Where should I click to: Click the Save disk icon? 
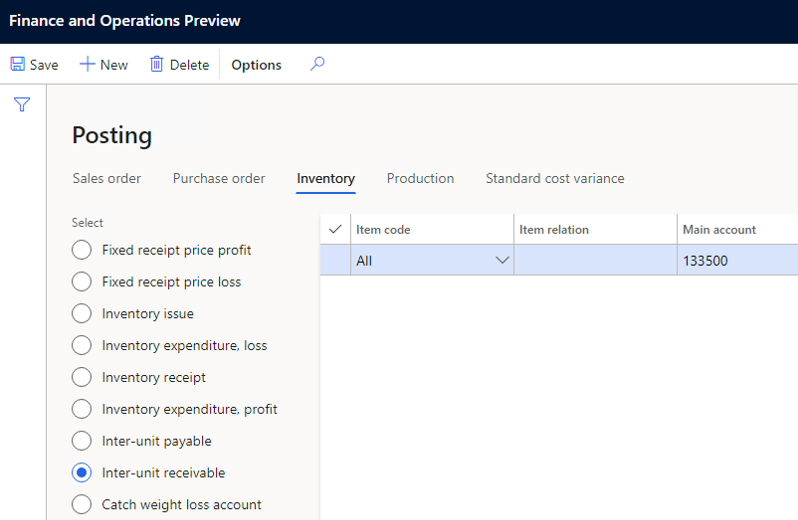point(17,65)
